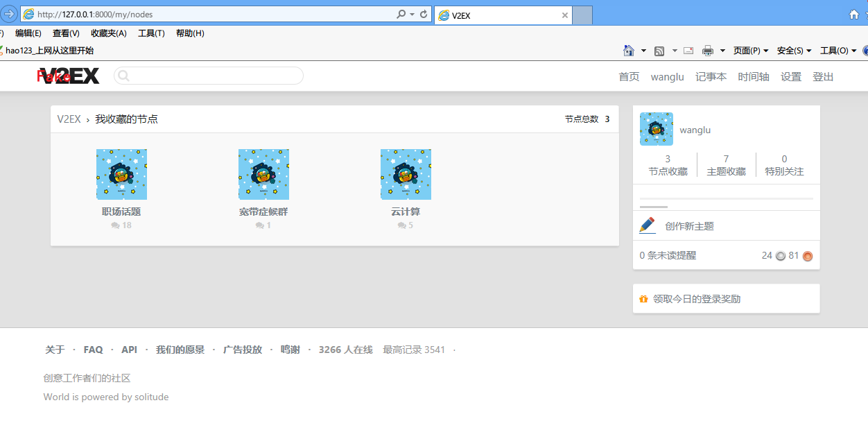The width and height of the screenshot is (868, 421).
Task: Open the 安全(S) dropdown menu
Action: point(794,51)
